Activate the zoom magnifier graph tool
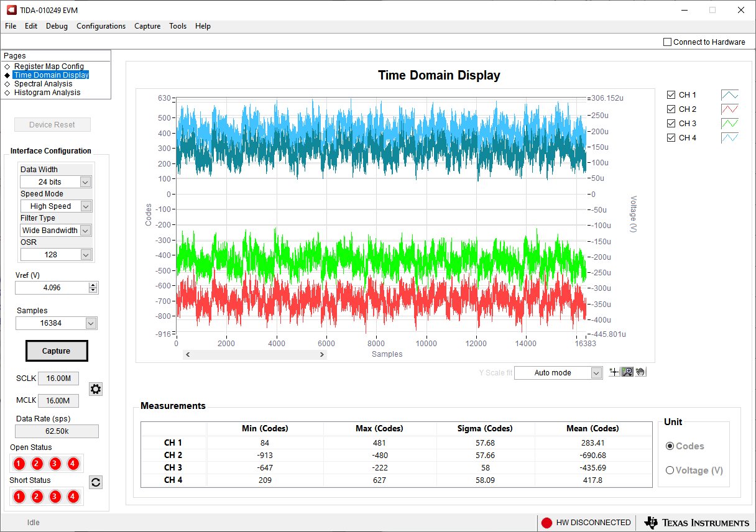Image resolution: width=756 pixels, height=532 pixels. (x=627, y=372)
